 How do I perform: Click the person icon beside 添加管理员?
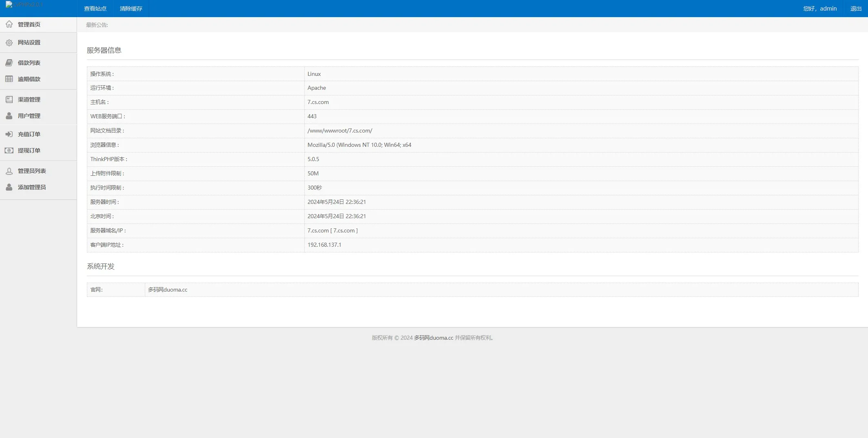[x=9, y=187]
